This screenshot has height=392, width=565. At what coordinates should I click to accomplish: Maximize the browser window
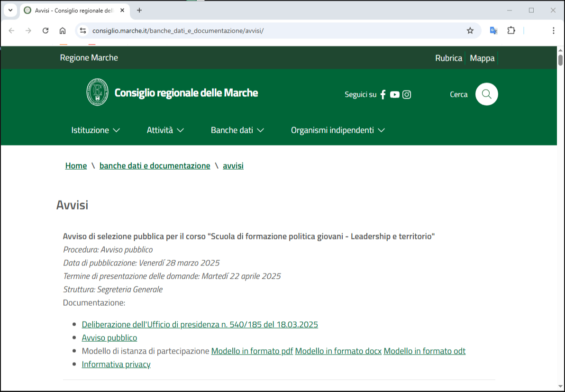point(531,10)
